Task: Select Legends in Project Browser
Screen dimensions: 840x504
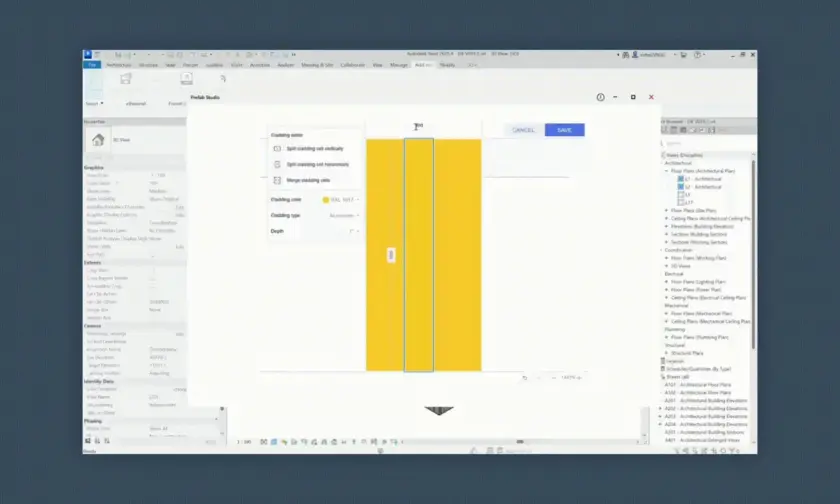Action: pyautogui.click(x=674, y=361)
